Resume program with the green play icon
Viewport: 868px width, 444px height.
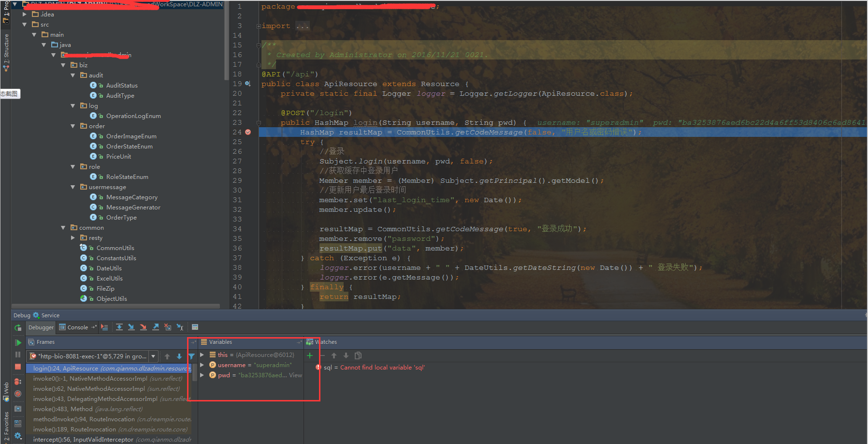pyautogui.click(x=18, y=342)
